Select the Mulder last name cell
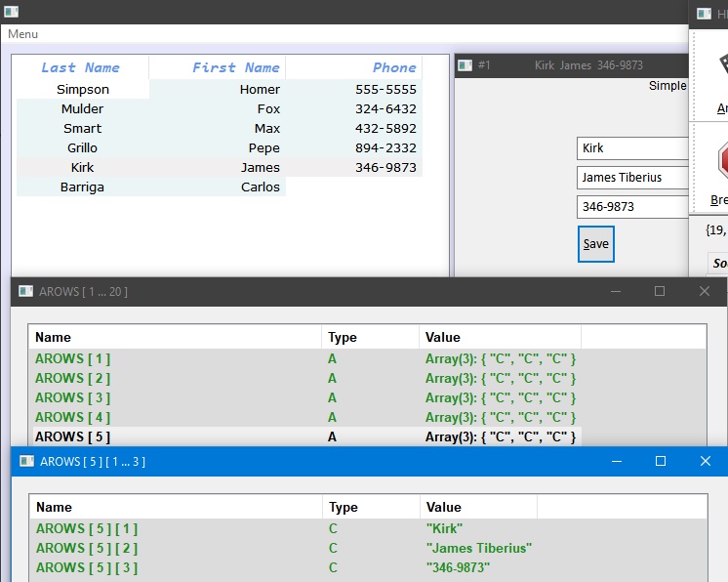Screen dimensions: 728x582 [83, 108]
